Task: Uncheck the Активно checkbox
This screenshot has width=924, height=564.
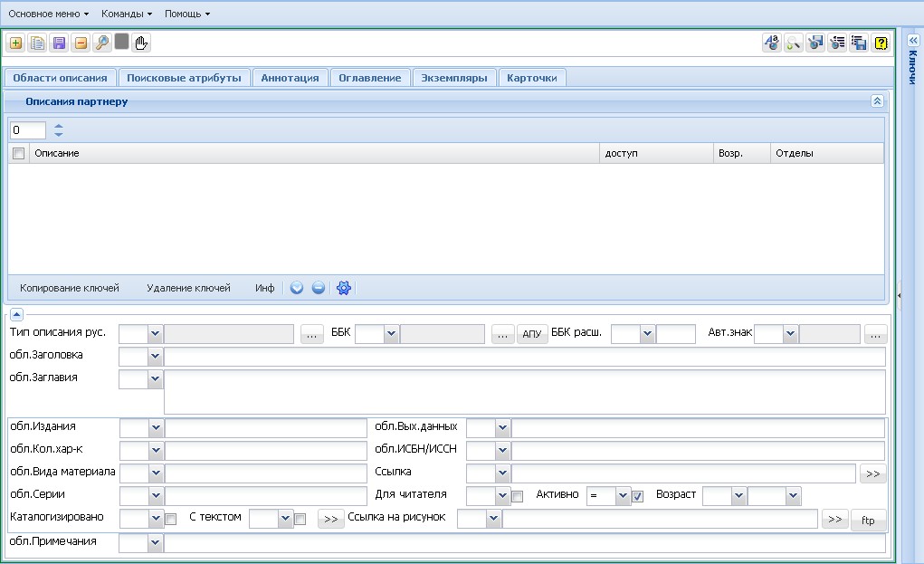Action: click(638, 497)
